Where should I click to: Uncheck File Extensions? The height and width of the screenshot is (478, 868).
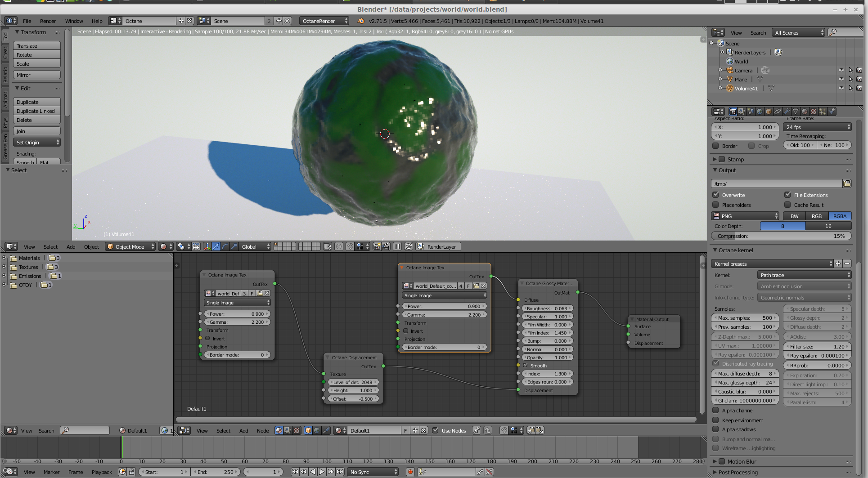[x=787, y=195]
